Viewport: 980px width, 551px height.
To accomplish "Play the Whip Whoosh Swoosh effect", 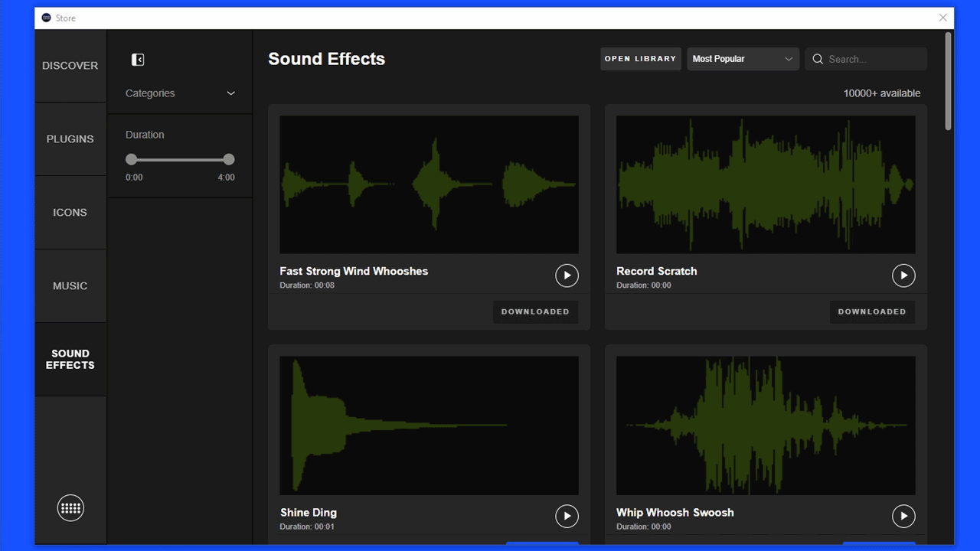I will (903, 517).
